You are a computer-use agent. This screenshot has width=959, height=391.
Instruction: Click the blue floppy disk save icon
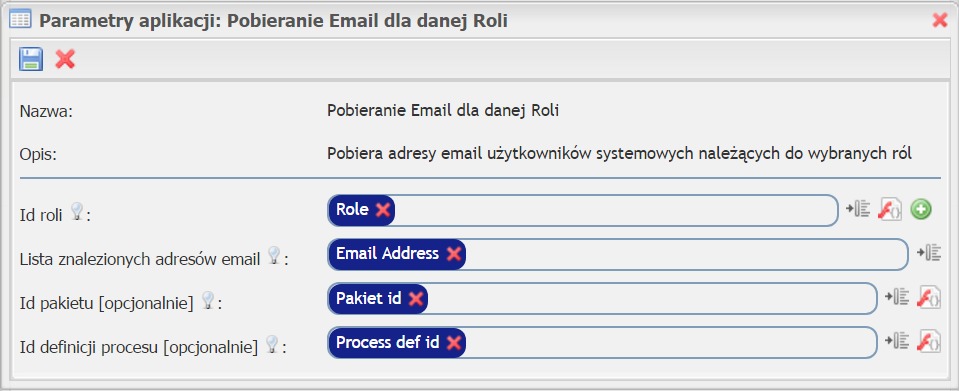point(31,59)
